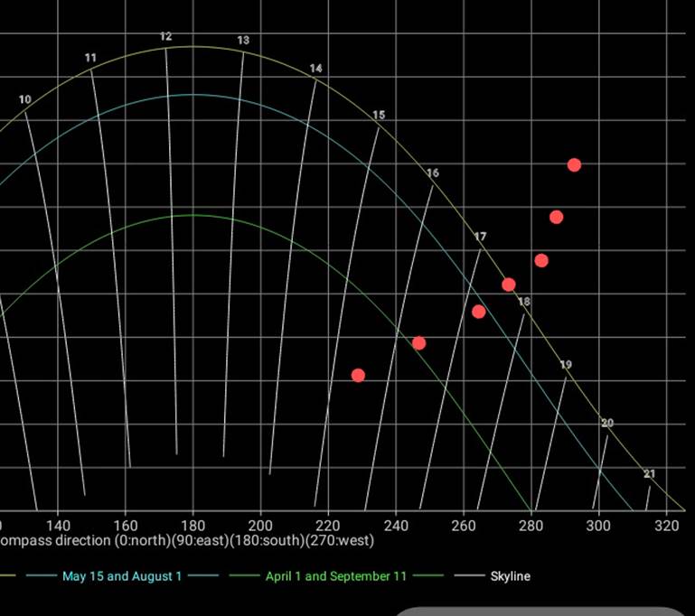
Task: Click the white line sample before Skyline legend
Action: click(469, 576)
